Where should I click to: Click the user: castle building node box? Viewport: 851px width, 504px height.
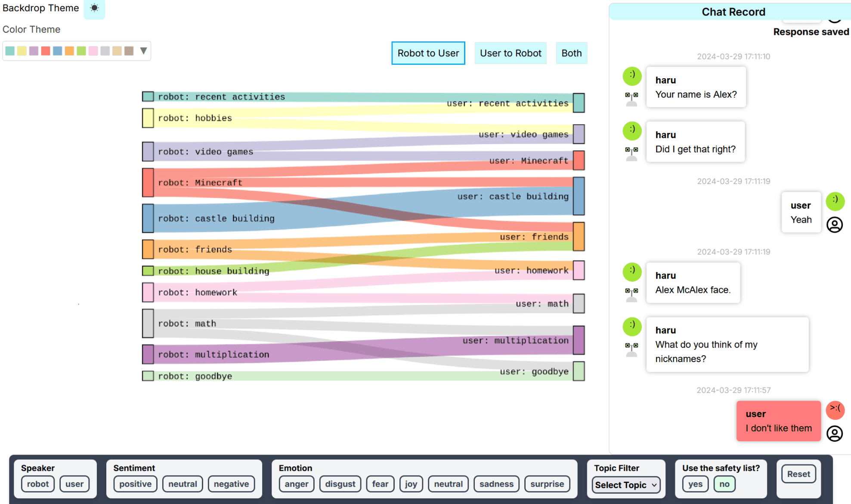click(579, 196)
